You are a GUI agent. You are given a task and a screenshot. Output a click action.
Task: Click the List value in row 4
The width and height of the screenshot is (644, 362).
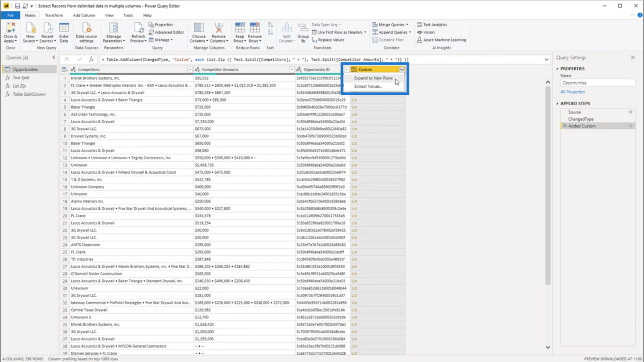[x=354, y=100]
